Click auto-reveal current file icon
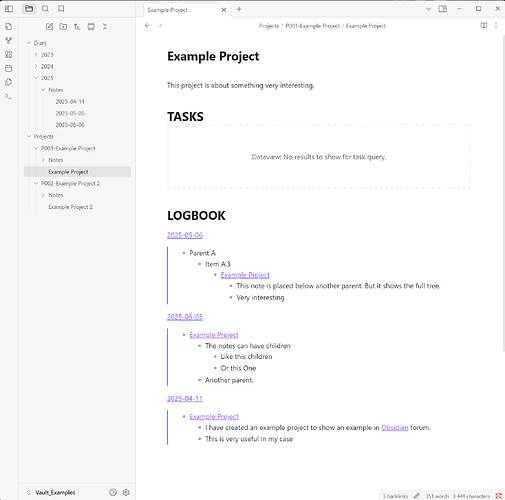Screen dimensions: 505x500 (91, 27)
